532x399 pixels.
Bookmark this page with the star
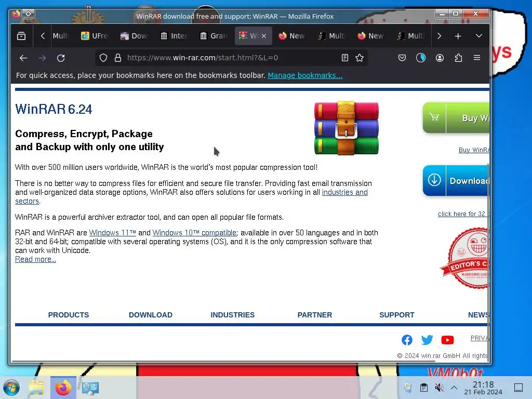point(360,58)
